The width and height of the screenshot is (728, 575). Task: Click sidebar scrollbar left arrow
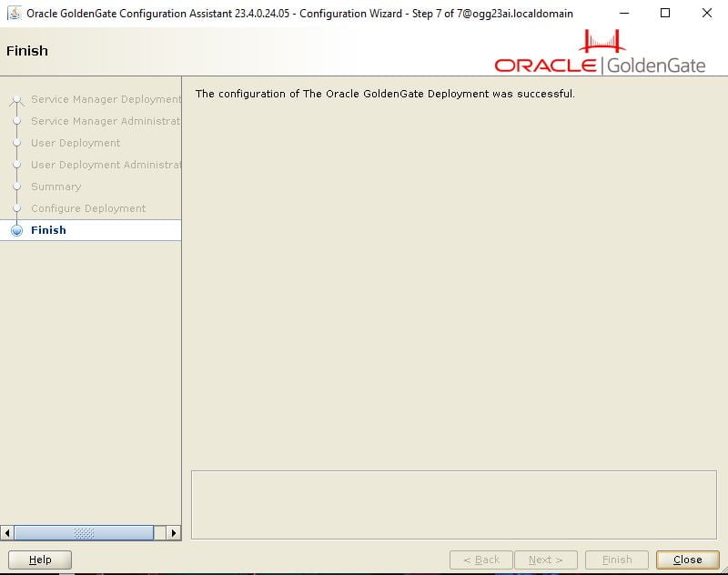[7, 533]
